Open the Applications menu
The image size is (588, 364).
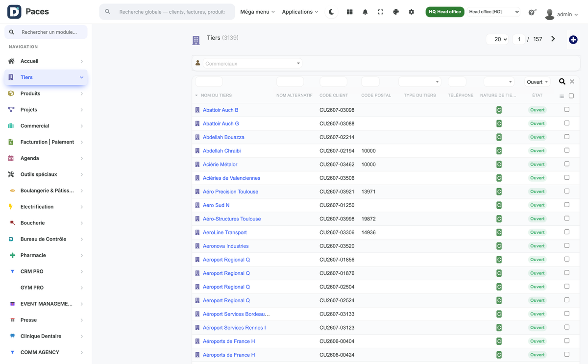[x=300, y=12]
